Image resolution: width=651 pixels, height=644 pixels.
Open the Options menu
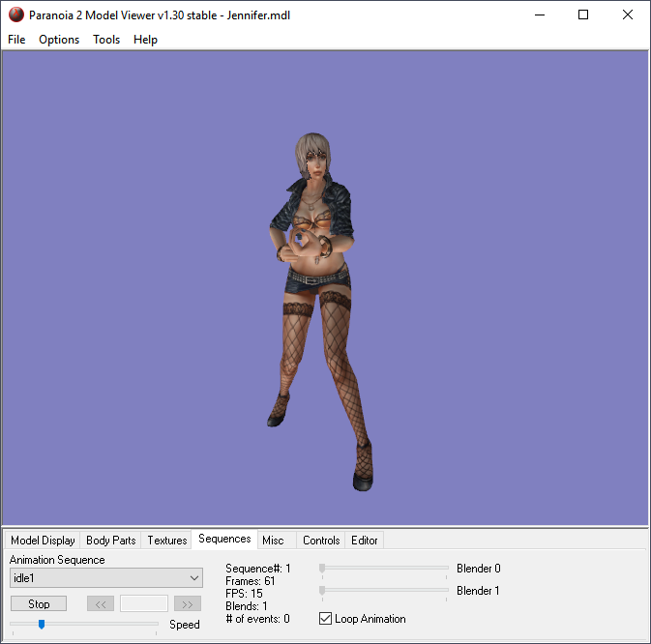coord(59,40)
